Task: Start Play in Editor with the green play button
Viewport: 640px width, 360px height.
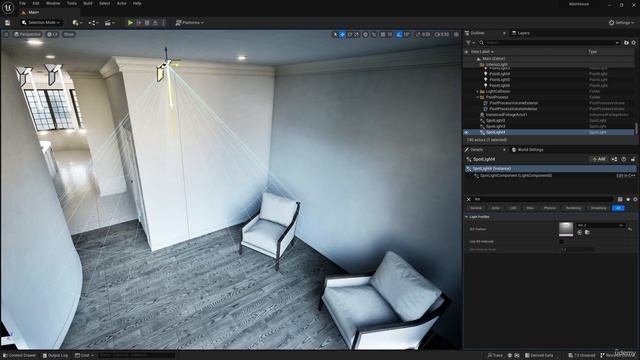Action: 130,23
